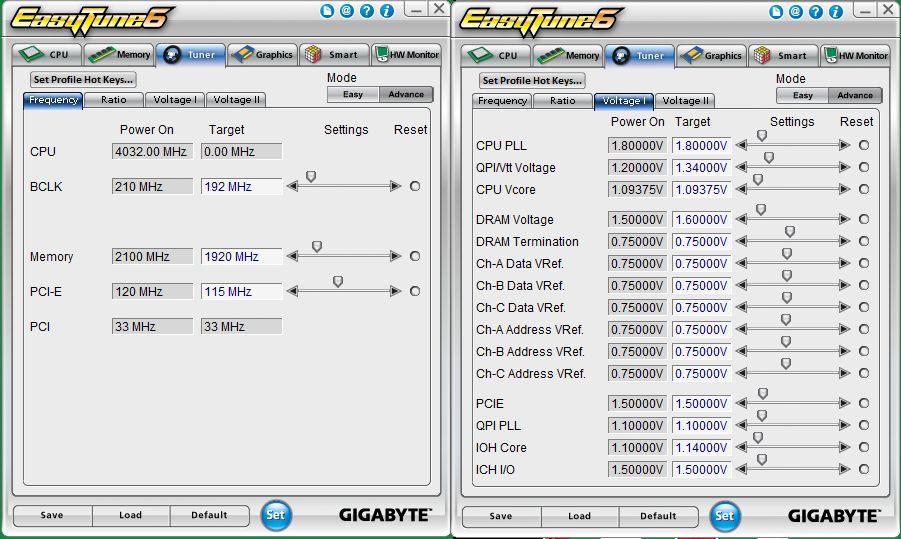Click the Memory frequency increase arrow
Image resolution: width=901 pixels, height=539 pixels.
[395, 256]
